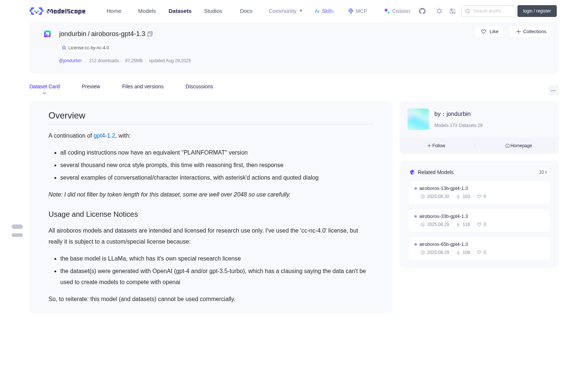Click the "Overview" heading
The width and height of the screenshot is (588, 368).
(67, 116)
